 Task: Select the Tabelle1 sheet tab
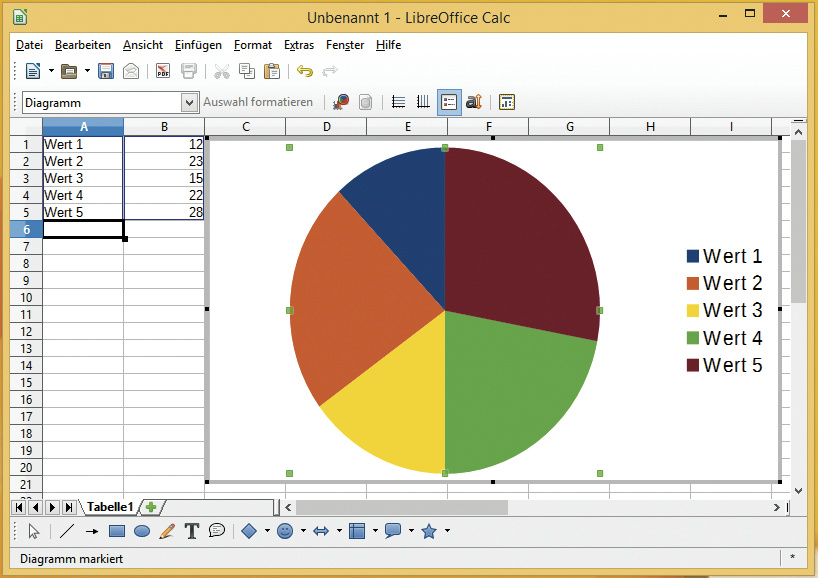[x=110, y=507]
